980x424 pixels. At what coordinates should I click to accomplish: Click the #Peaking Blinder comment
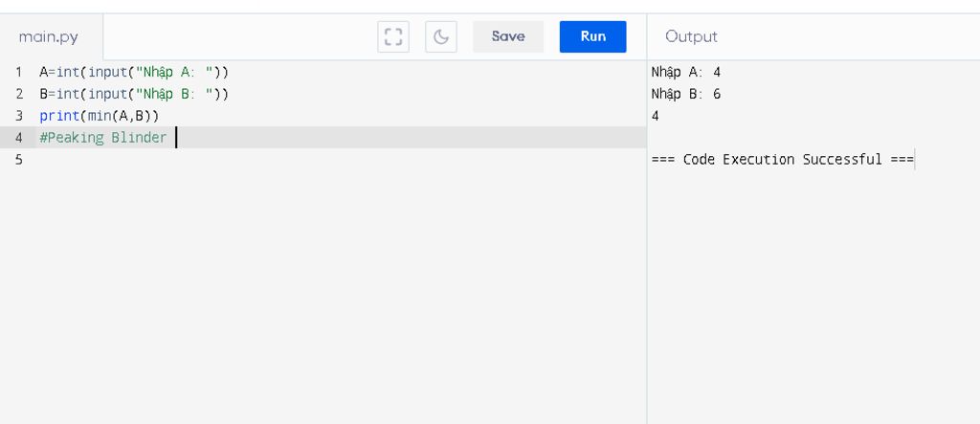coord(103,138)
